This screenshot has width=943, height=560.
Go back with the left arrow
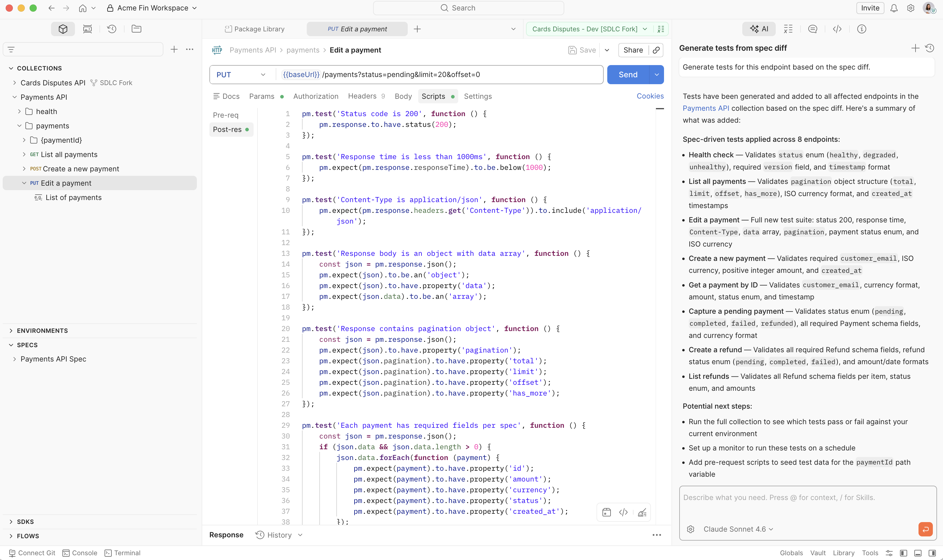pyautogui.click(x=51, y=8)
